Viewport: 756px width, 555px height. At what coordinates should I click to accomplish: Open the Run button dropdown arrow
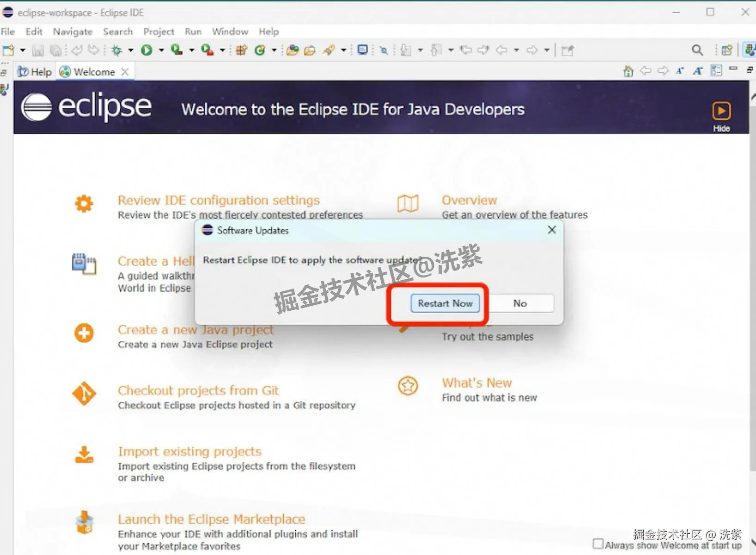(160, 50)
